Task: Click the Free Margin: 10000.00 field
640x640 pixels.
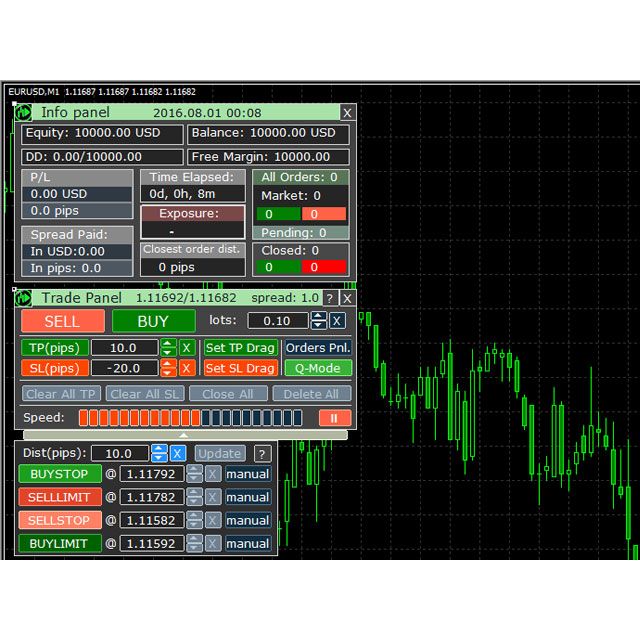Action: pyautogui.click(x=268, y=157)
